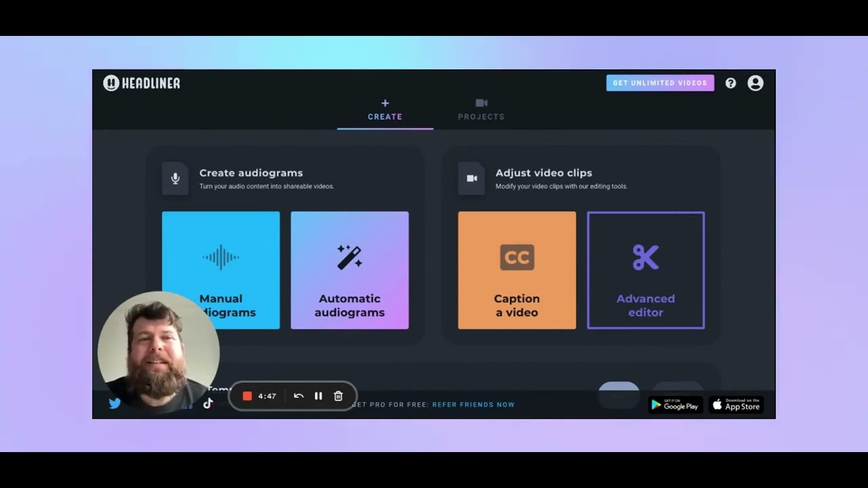Switch to the Projects tab

(481, 110)
